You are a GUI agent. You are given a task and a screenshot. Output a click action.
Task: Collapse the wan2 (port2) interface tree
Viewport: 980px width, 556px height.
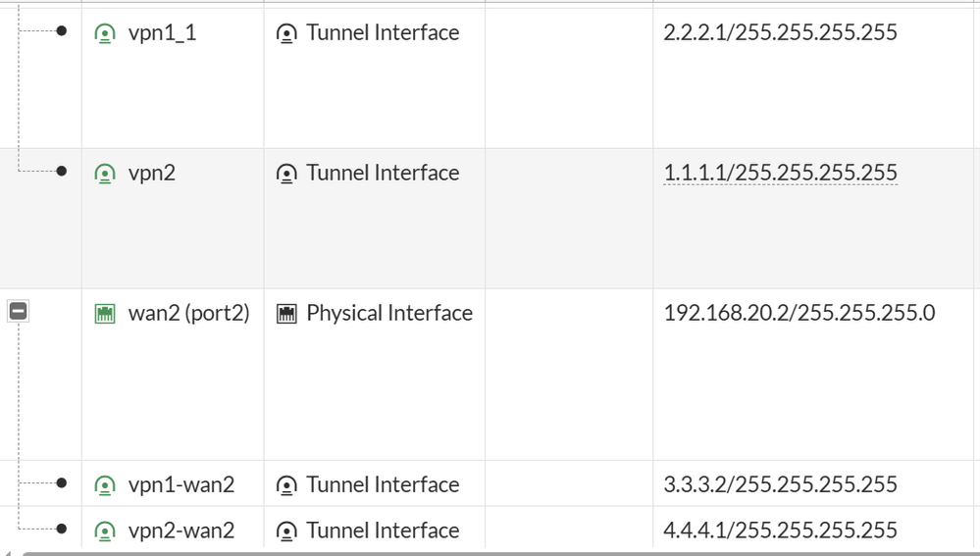(18, 312)
